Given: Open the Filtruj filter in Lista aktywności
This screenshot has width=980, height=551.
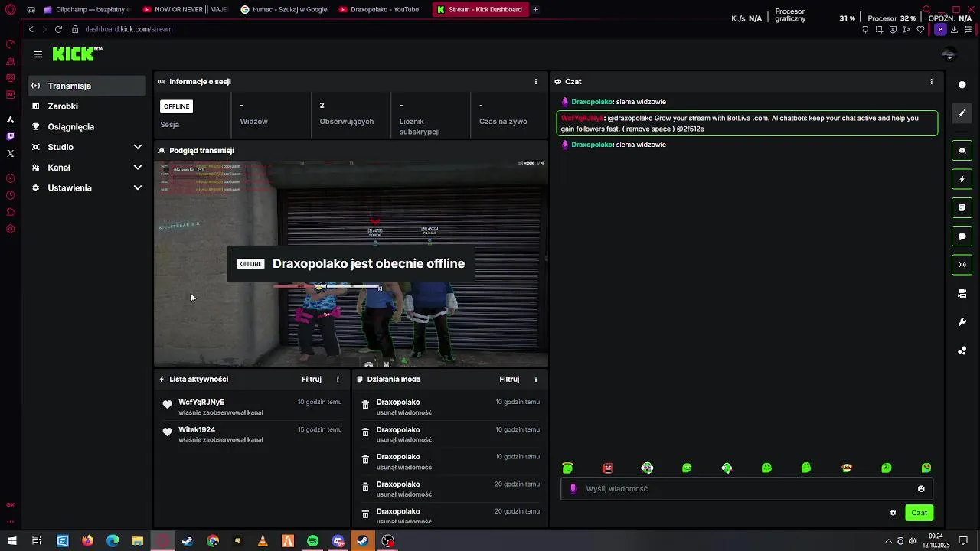Looking at the screenshot, I should (x=311, y=380).
